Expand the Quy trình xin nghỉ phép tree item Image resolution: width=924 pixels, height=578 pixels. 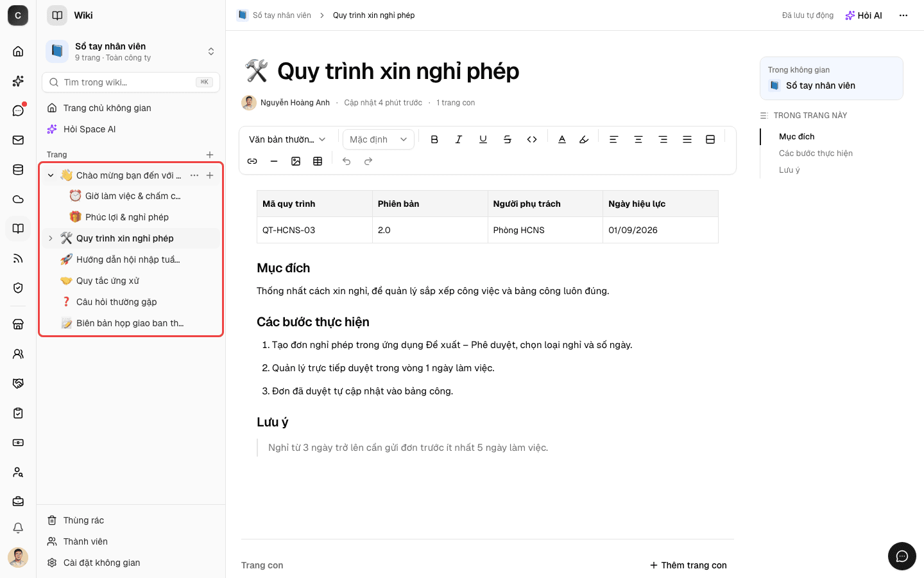click(51, 238)
